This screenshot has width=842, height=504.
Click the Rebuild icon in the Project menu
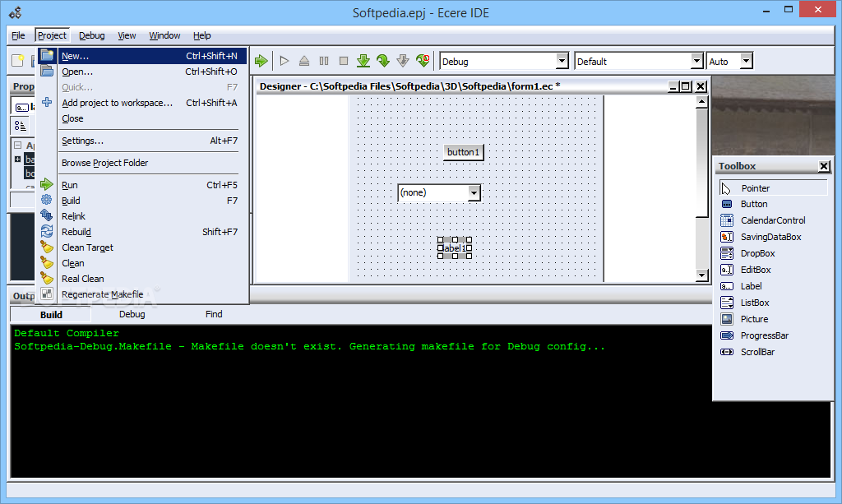[47, 231]
